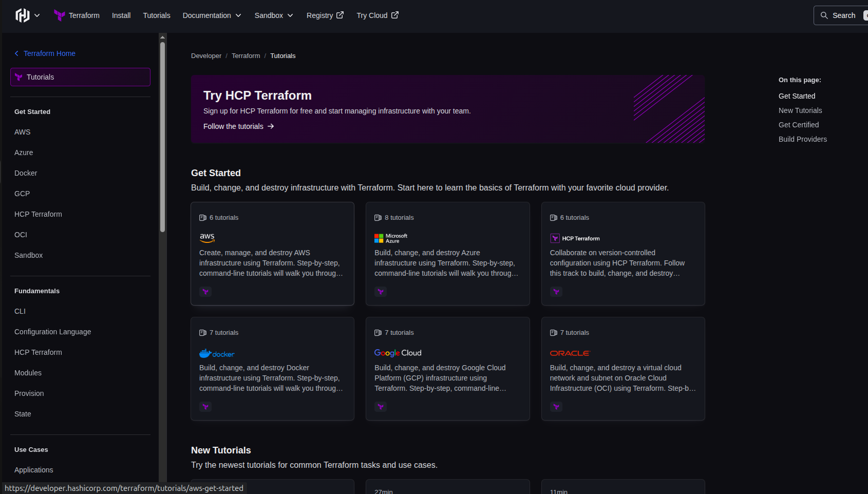Click the Microsoft Azure logo on card
Viewport: 868px width, 494px height.
pyautogui.click(x=391, y=238)
